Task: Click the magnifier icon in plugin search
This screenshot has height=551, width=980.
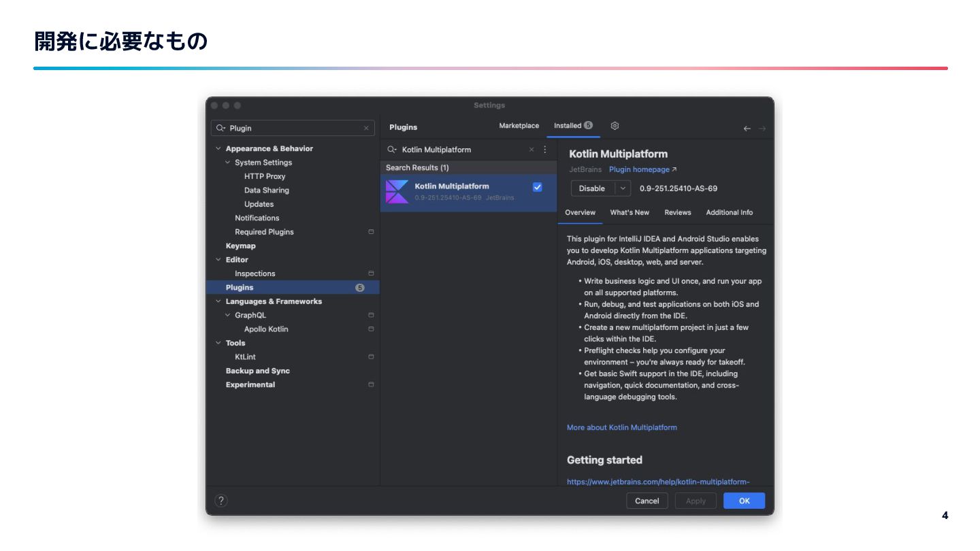Action: click(392, 150)
